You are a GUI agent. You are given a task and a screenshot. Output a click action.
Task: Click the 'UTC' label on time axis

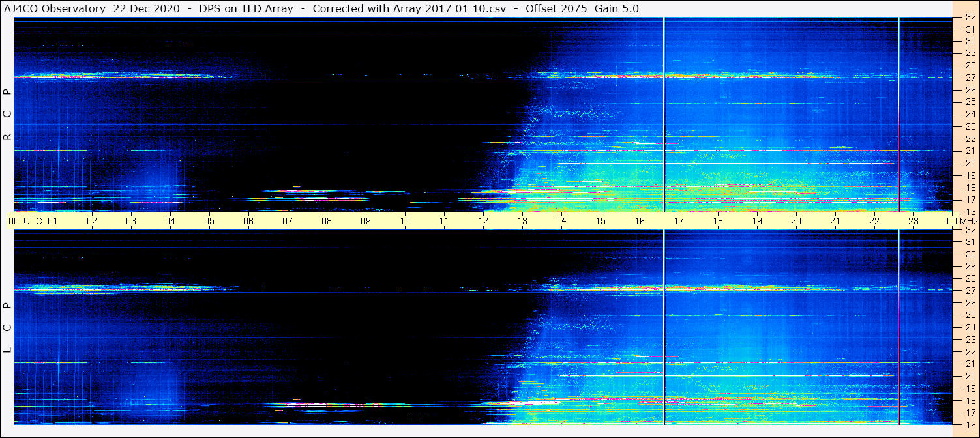point(33,221)
